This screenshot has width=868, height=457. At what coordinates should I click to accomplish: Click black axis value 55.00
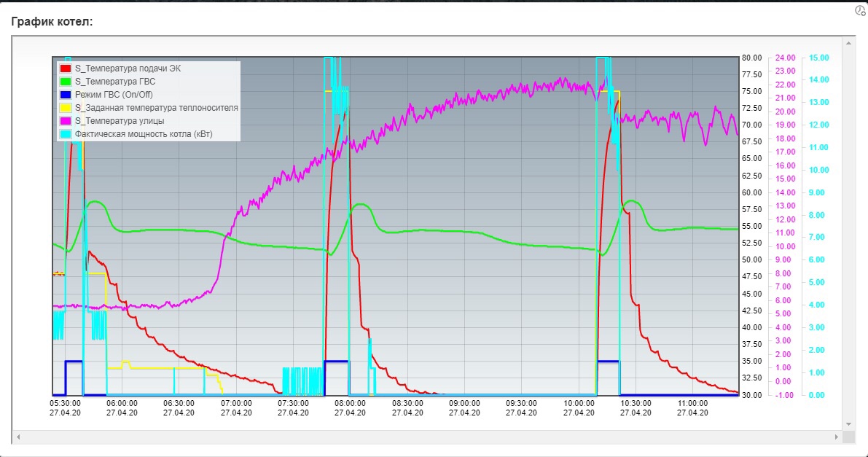coord(751,226)
